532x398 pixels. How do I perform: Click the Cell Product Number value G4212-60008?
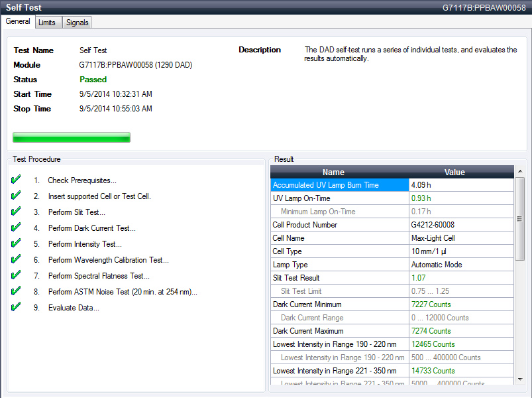point(433,225)
